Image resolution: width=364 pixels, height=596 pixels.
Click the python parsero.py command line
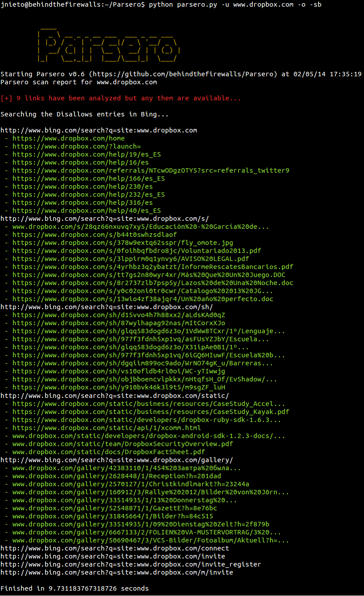pyautogui.click(x=235, y=4)
